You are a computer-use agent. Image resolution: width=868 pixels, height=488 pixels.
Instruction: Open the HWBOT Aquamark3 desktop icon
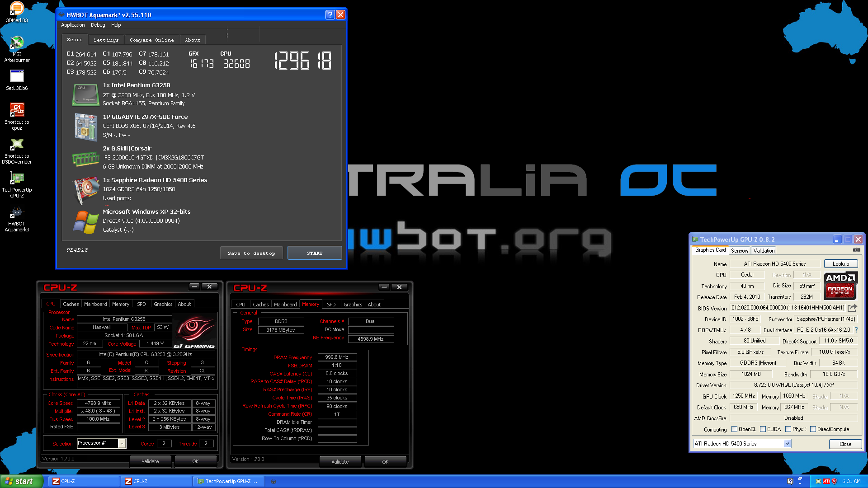17,219
